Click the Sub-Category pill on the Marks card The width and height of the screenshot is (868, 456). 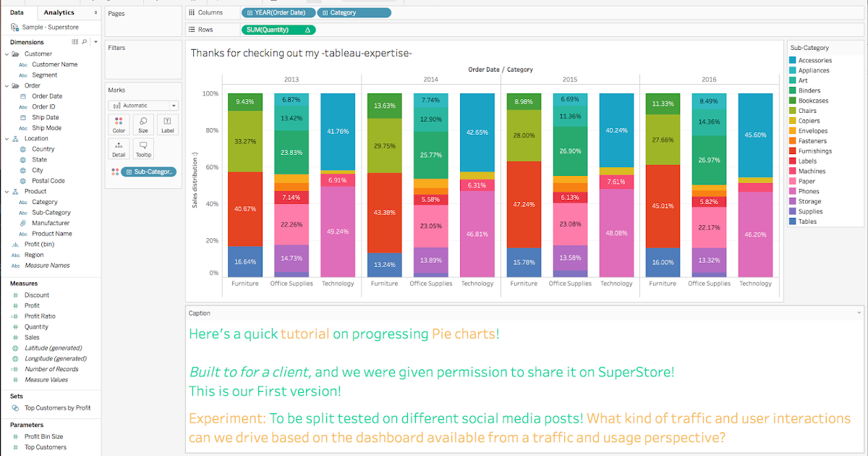pyautogui.click(x=148, y=172)
